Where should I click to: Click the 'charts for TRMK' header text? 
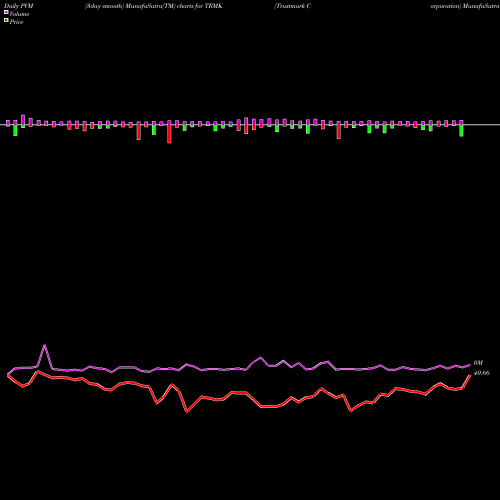(x=200, y=6)
